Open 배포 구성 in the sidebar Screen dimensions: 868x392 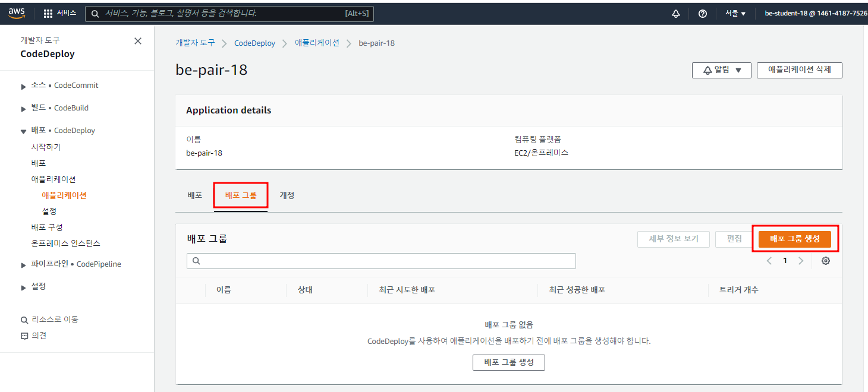(x=47, y=227)
